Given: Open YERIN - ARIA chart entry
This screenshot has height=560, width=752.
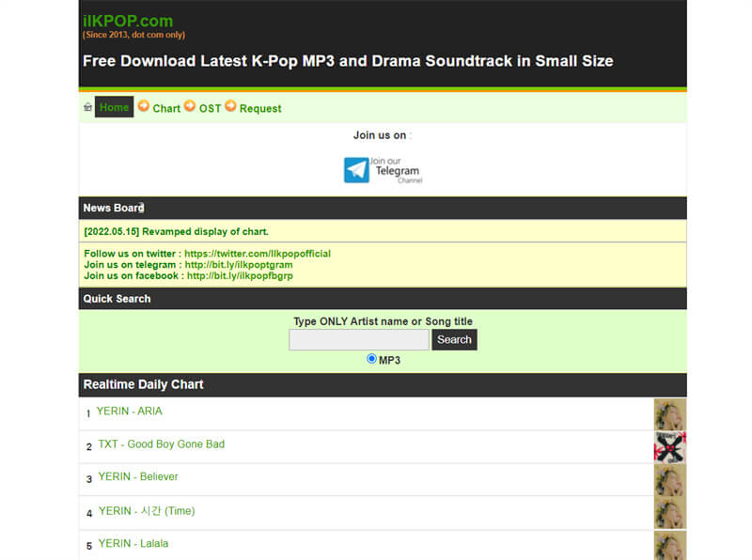Looking at the screenshot, I should click(x=130, y=411).
